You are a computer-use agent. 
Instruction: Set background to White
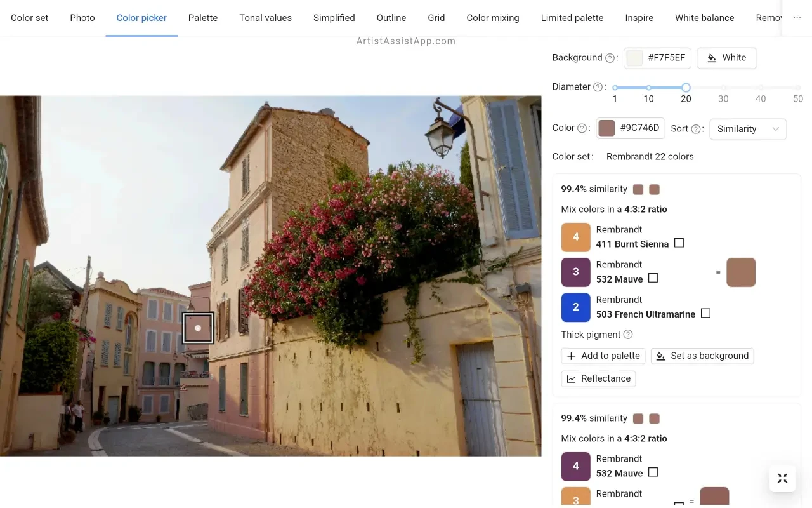[727, 58]
